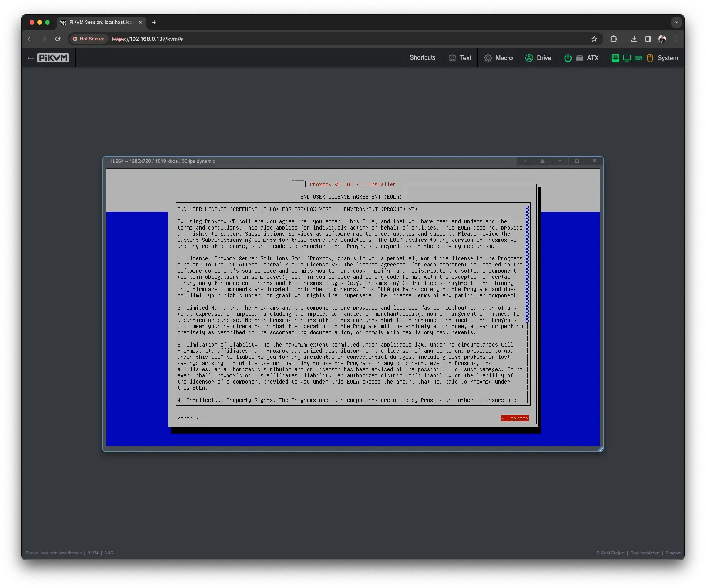This screenshot has height=588, width=706.
Task: Open the ATX menu
Action: (x=592, y=58)
